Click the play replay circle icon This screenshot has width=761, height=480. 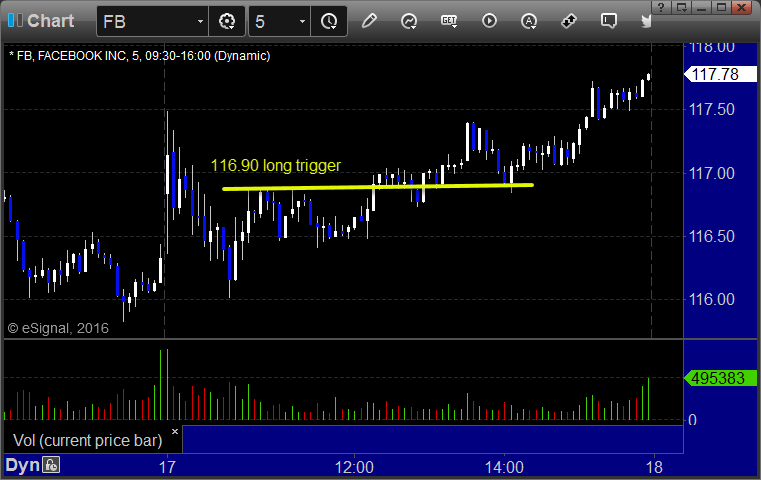tap(489, 21)
